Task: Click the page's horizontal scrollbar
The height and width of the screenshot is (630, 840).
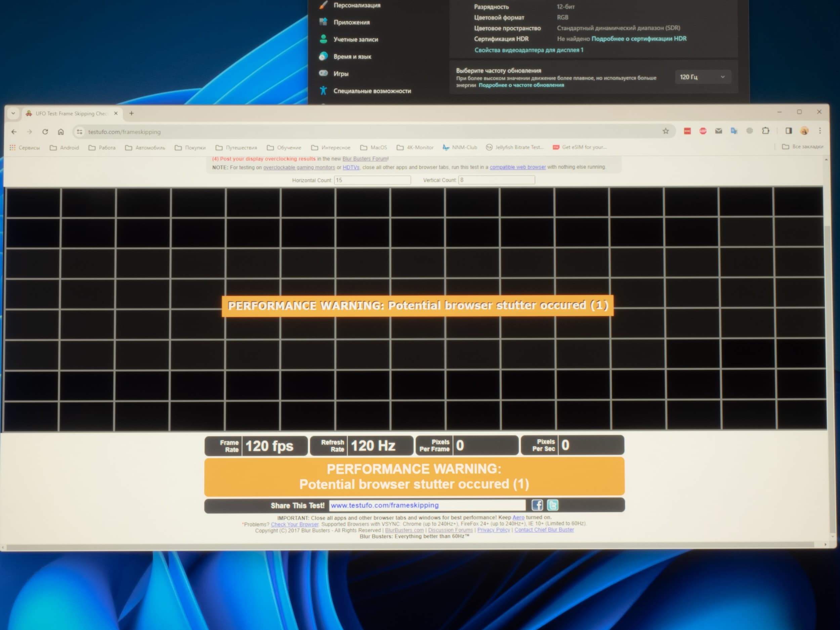Action: tap(410, 546)
